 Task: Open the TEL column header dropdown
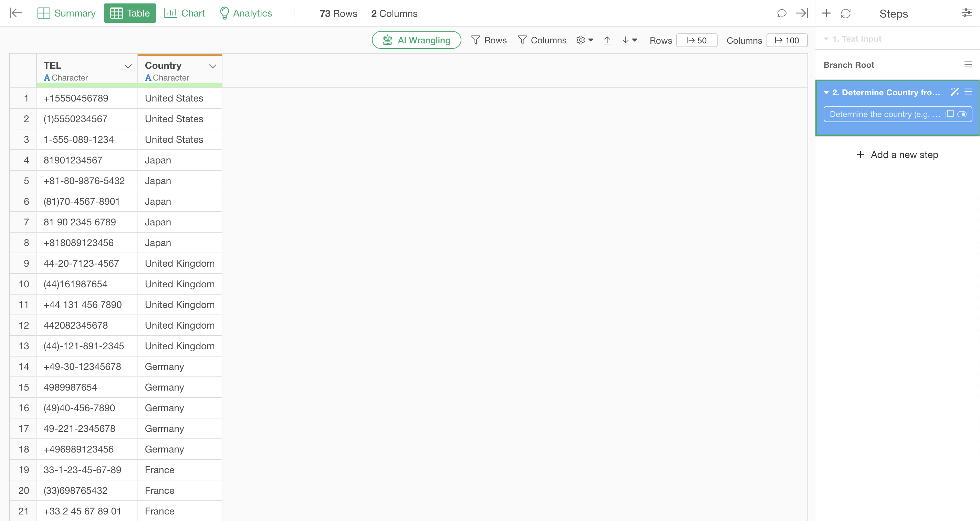(128, 66)
